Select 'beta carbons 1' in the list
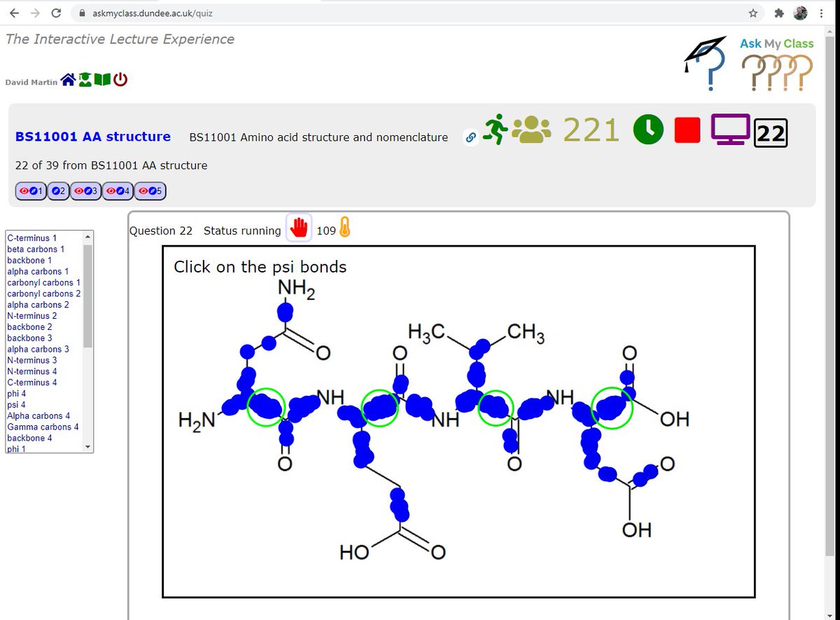The height and width of the screenshot is (620, 840). 36,249
